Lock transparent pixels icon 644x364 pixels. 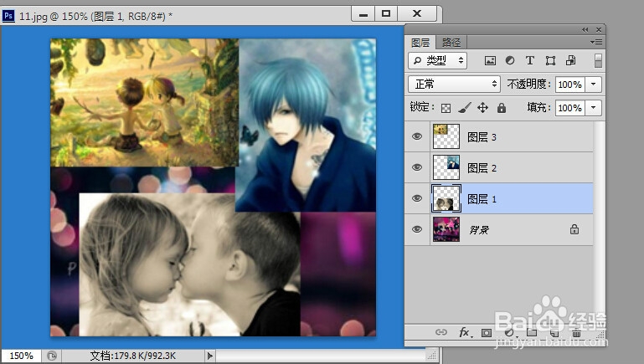pos(446,108)
